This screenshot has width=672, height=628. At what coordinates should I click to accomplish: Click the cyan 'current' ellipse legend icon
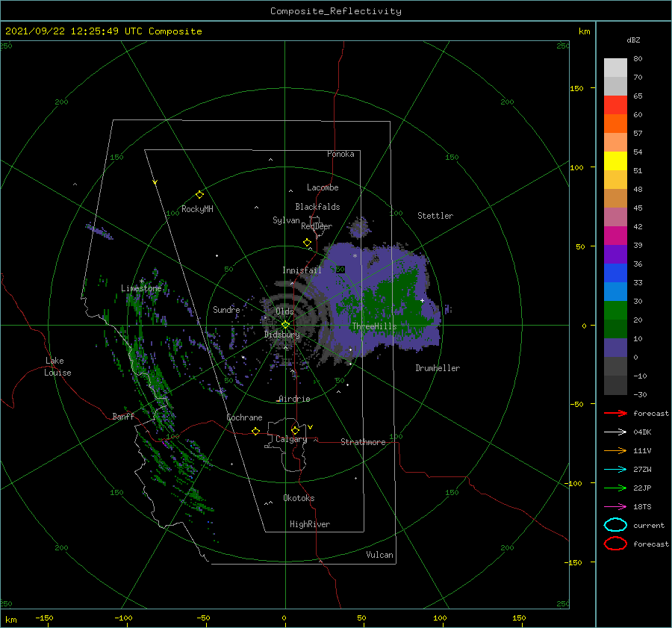615,525
